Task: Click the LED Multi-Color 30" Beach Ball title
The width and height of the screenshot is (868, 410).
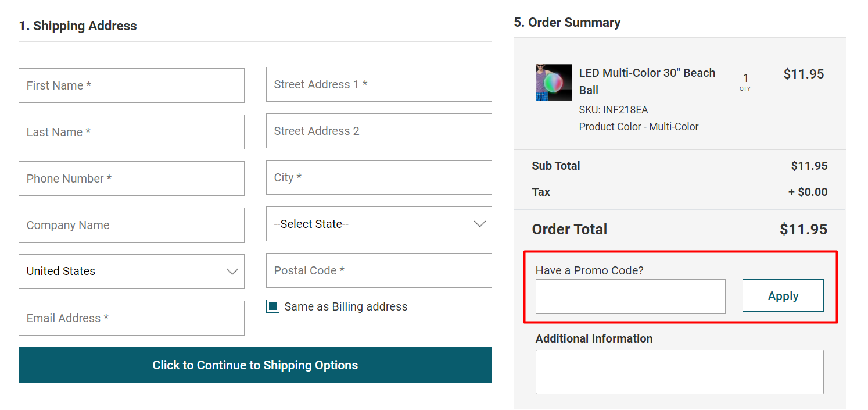Action: pyautogui.click(x=647, y=81)
